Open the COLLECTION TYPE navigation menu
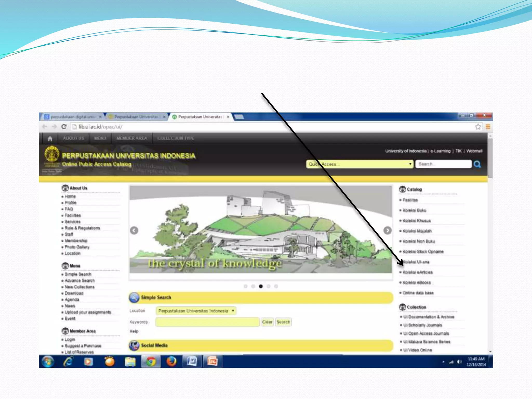The image size is (532, 399). click(x=176, y=138)
